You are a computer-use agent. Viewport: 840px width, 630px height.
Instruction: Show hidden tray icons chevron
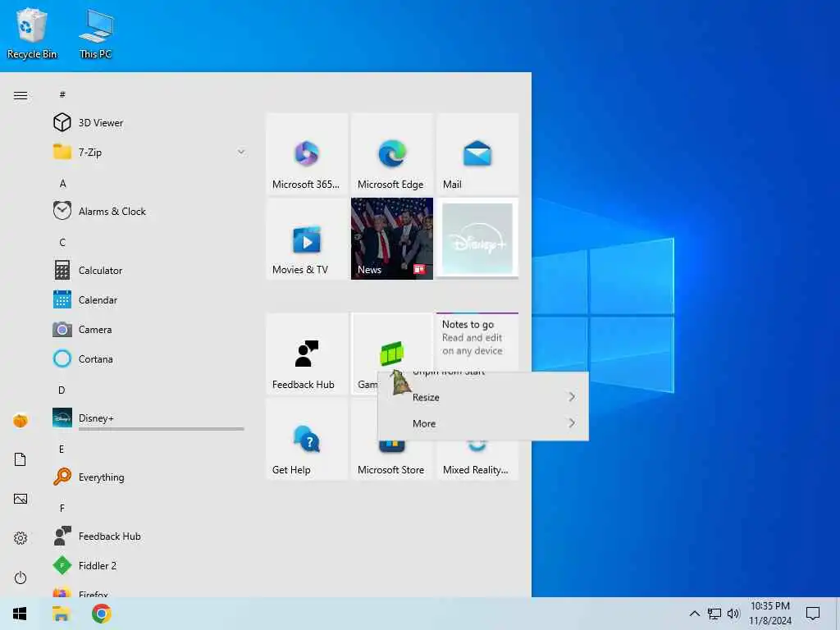point(694,614)
